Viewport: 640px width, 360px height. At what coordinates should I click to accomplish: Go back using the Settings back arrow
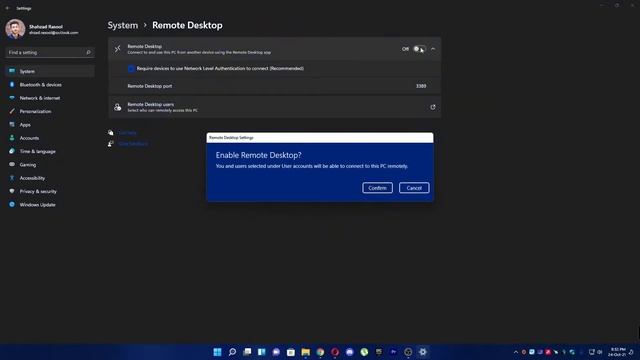pyautogui.click(x=8, y=8)
